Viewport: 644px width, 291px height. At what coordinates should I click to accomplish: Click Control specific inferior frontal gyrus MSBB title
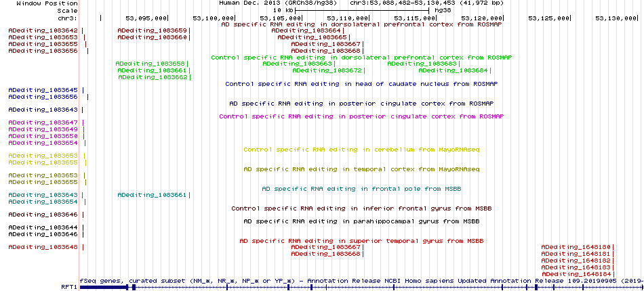[x=361, y=208]
